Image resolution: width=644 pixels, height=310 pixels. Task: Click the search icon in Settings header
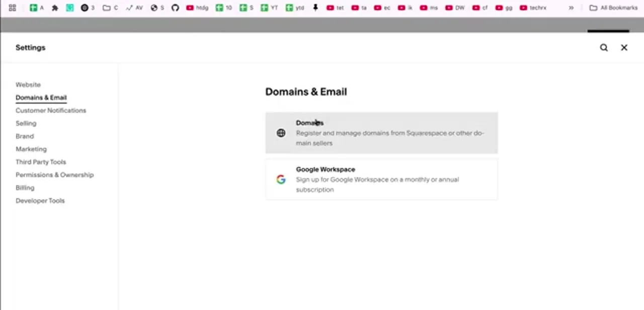(x=604, y=47)
